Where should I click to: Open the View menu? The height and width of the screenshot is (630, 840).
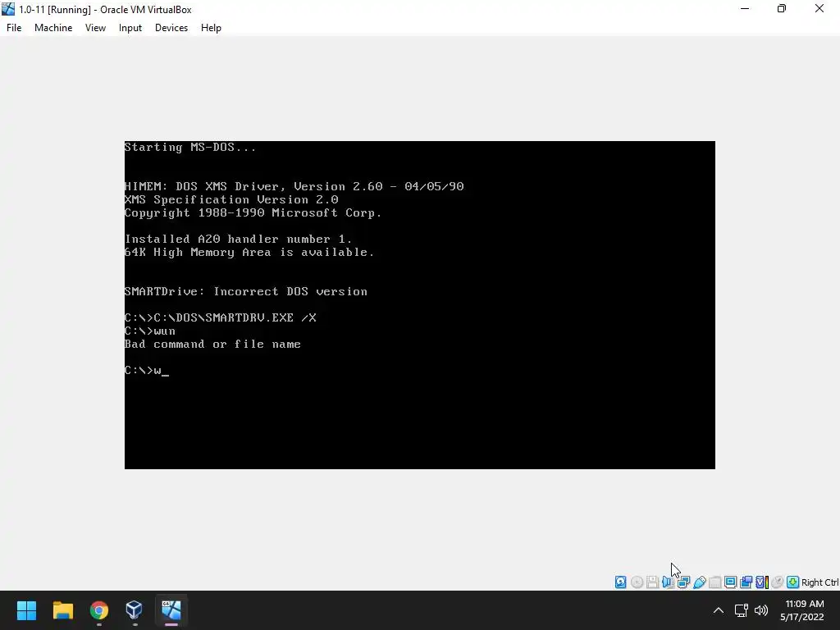point(95,28)
